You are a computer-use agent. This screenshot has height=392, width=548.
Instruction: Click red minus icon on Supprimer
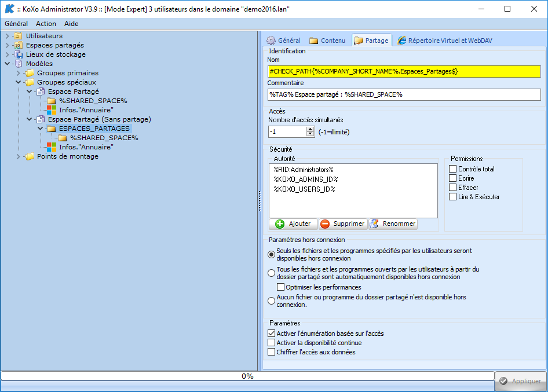(x=324, y=224)
